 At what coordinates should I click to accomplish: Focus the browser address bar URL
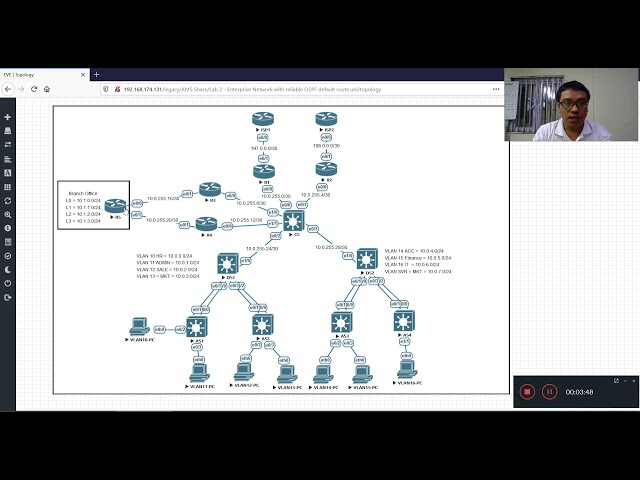(x=252, y=89)
